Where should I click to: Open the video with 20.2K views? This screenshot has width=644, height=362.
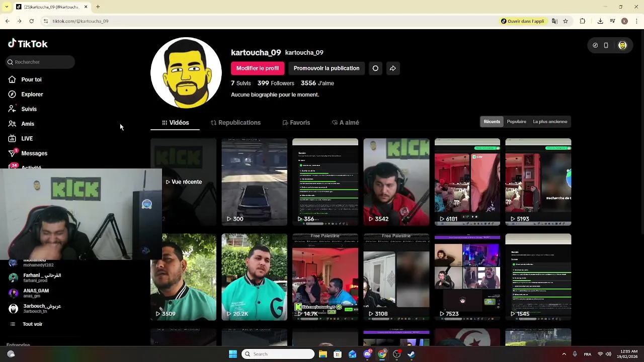tap(254, 277)
